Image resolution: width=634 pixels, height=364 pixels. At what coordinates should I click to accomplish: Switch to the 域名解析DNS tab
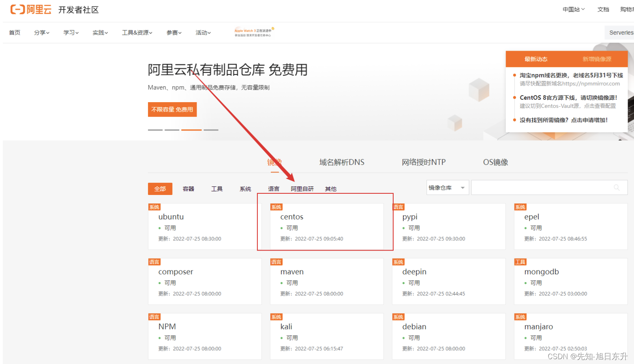[342, 162]
